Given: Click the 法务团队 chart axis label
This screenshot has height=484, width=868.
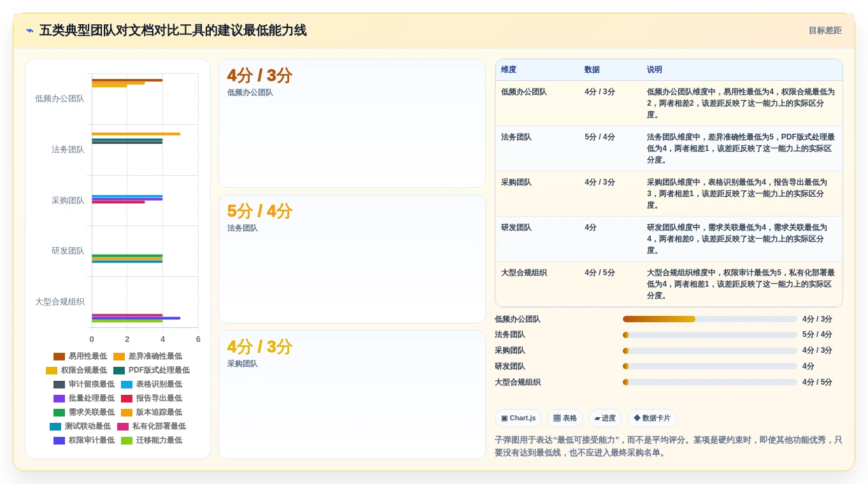Looking at the screenshot, I should pyautogui.click(x=68, y=150).
